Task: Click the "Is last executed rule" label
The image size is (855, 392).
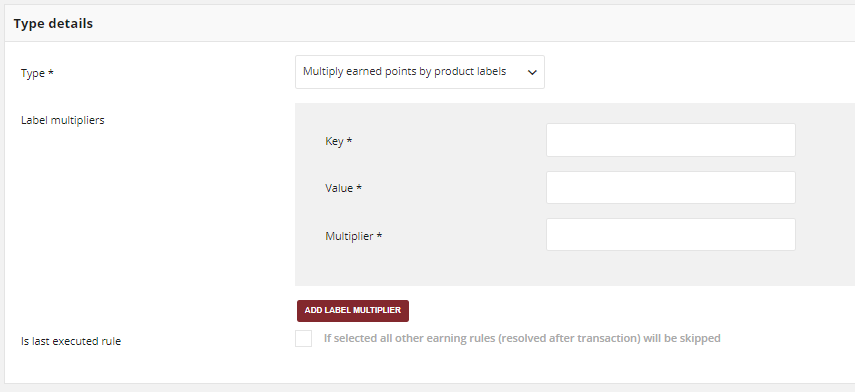Action: 71,341
